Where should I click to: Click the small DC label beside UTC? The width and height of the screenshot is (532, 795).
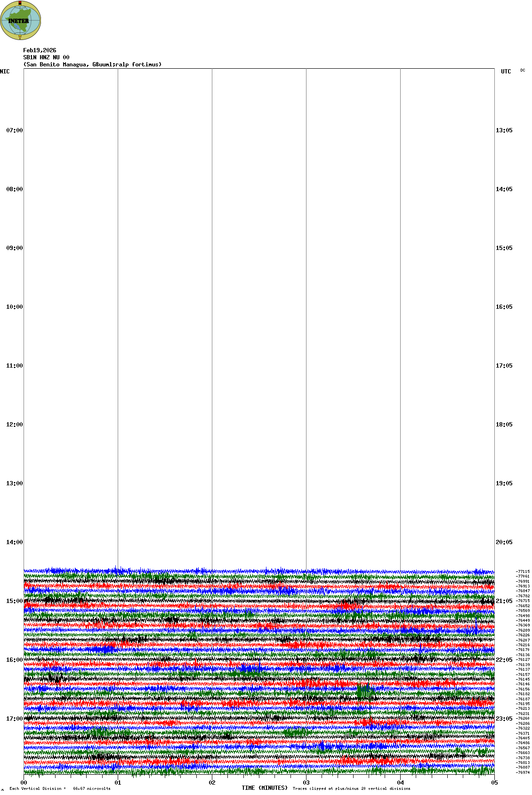coord(523,71)
